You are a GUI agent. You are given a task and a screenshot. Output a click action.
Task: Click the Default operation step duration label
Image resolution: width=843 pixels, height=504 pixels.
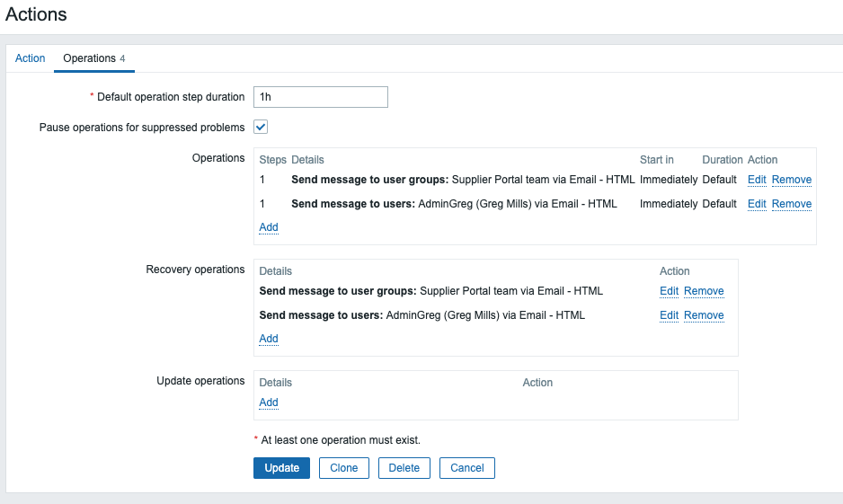click(x=170, y=97)
